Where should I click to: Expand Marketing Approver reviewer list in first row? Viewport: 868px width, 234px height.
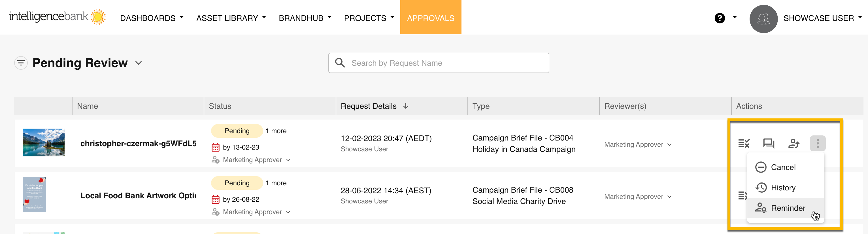637,145
